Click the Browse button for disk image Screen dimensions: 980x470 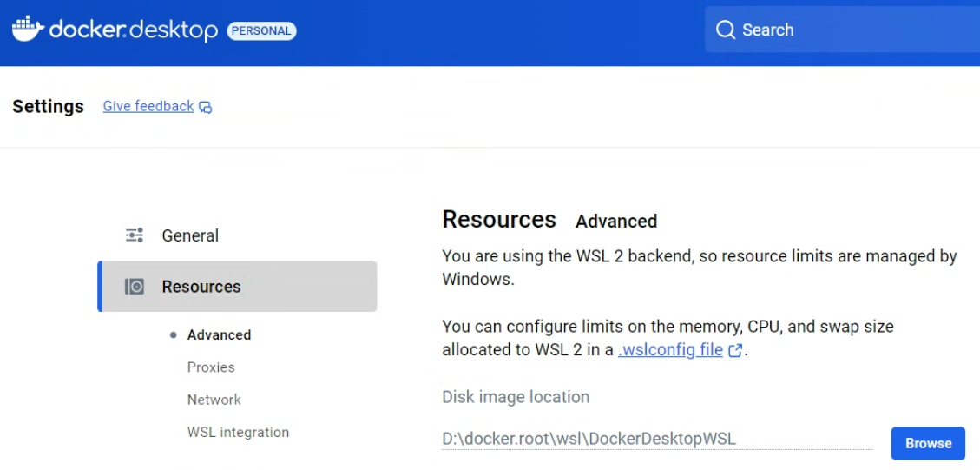point(928,443)
